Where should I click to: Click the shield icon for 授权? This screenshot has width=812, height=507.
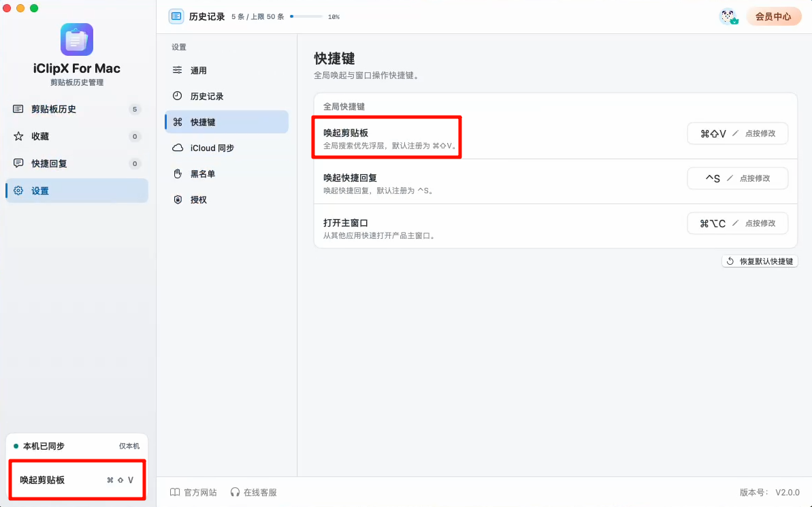178,199
